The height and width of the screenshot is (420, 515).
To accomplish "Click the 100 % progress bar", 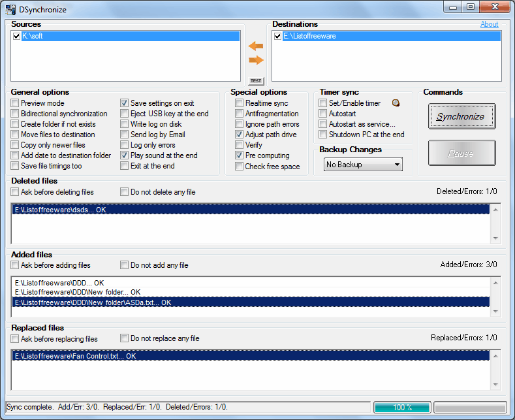I will coord(402,408).
